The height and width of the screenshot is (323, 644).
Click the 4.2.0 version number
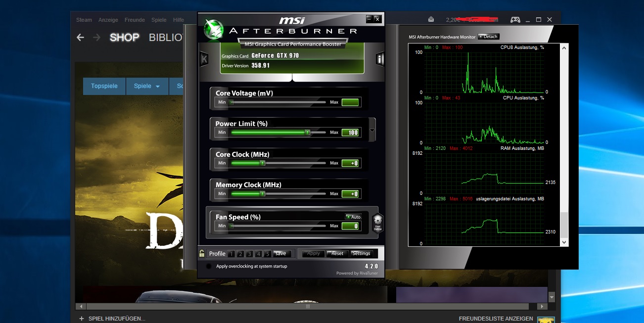coord(372,266)
